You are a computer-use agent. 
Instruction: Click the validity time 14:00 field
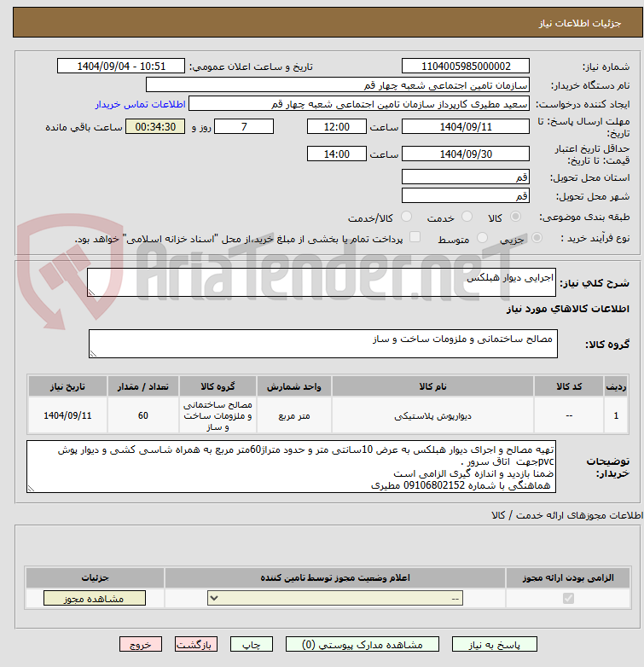[336, 154]
